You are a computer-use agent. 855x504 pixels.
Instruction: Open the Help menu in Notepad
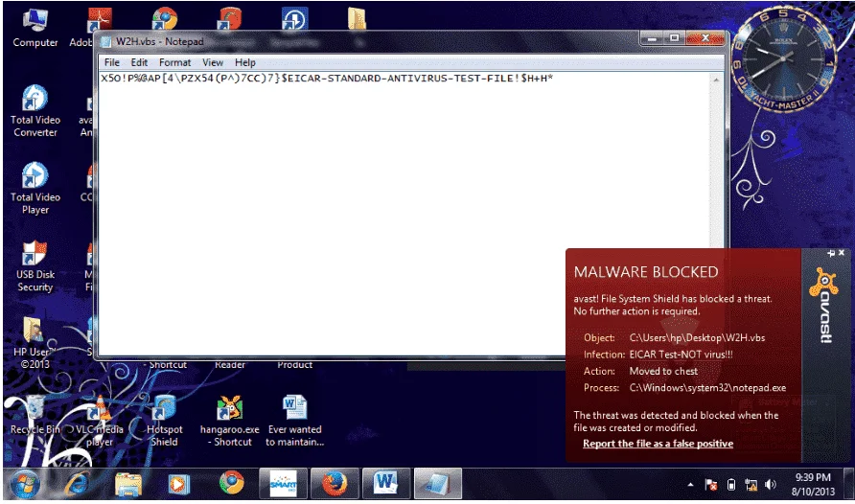(x=244, y=62)
